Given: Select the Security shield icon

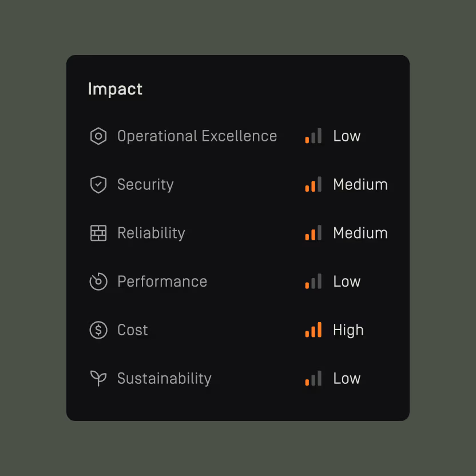Looking at the screenshot, I should click(98, 184).
